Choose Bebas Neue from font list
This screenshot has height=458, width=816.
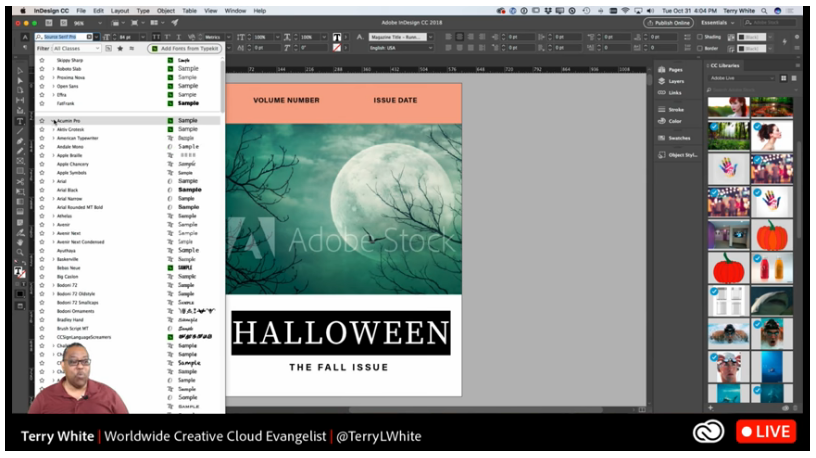pos(67,268)
